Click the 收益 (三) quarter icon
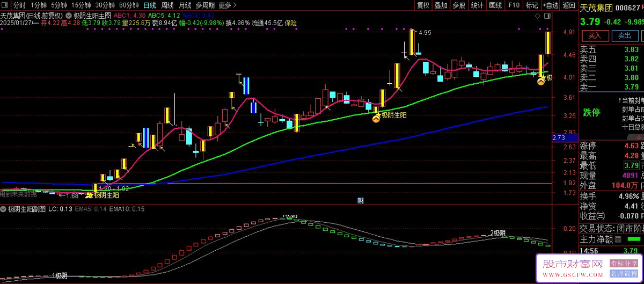The image size is (644, 284). pos(600,216)
